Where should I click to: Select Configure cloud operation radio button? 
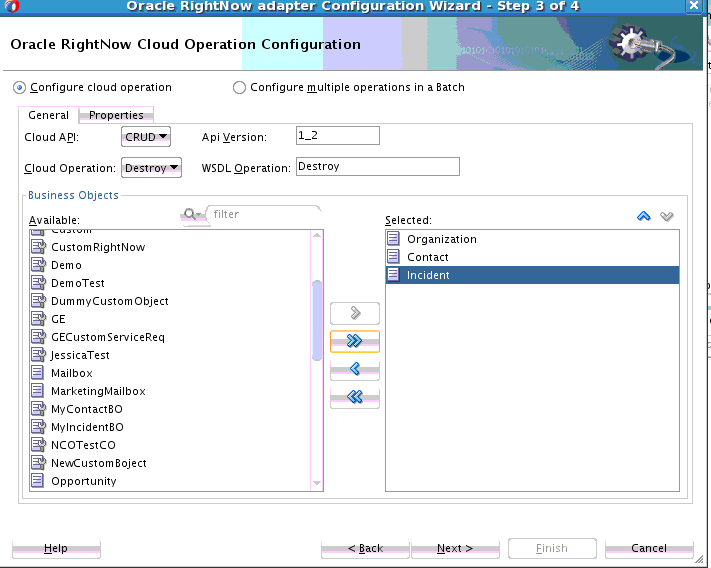(19, 87)
